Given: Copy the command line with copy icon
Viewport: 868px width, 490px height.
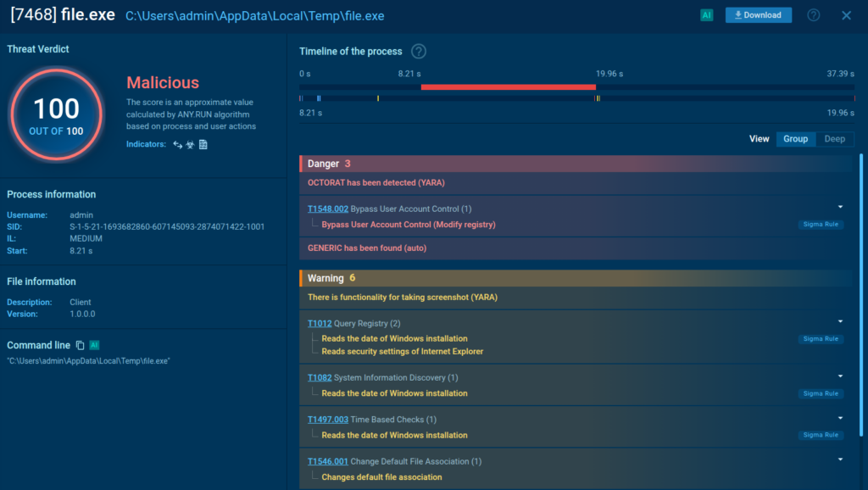Looking at the screenshot, I should click(x=81, y=345).
